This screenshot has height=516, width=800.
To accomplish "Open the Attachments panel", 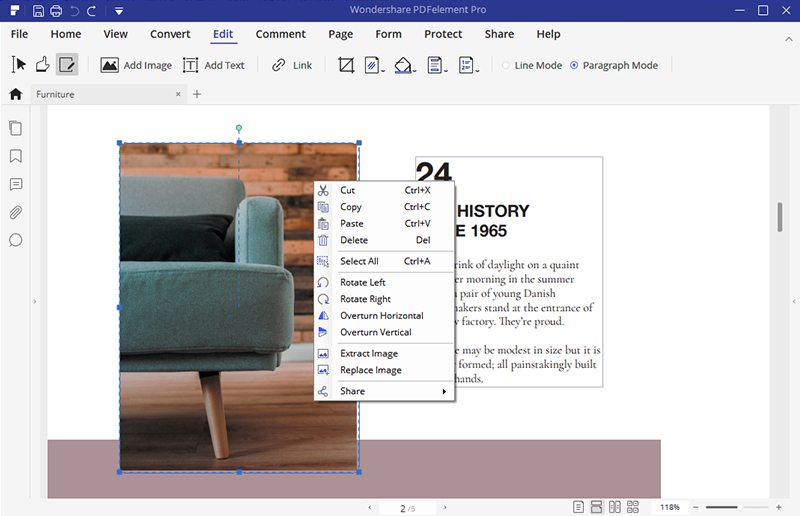I will pos(16,212).
